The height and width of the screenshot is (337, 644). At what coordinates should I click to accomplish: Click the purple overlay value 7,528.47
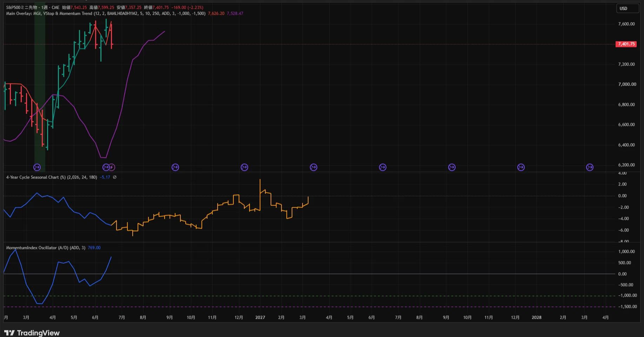235,13
